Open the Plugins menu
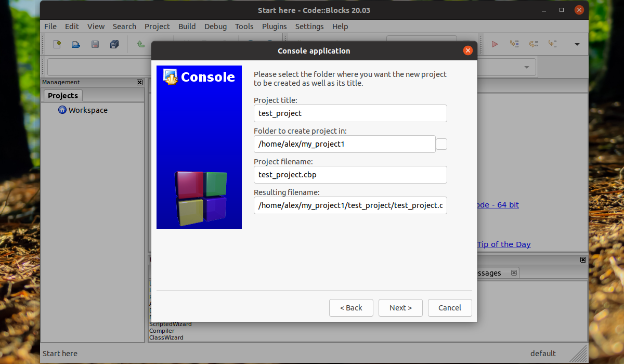Screen dimensions: 624x364 tap(274, 26)
